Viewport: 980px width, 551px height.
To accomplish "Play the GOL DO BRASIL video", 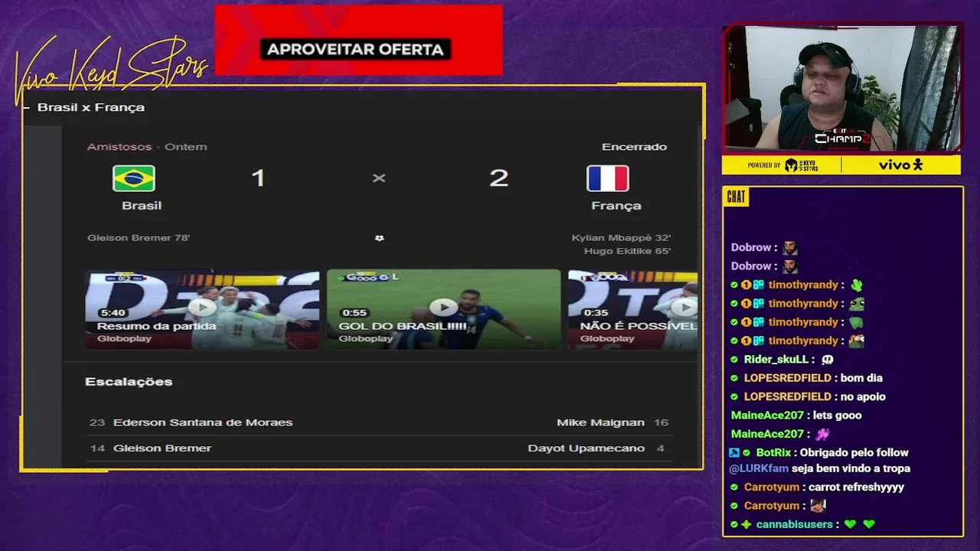I will click(x=443, y=307).
